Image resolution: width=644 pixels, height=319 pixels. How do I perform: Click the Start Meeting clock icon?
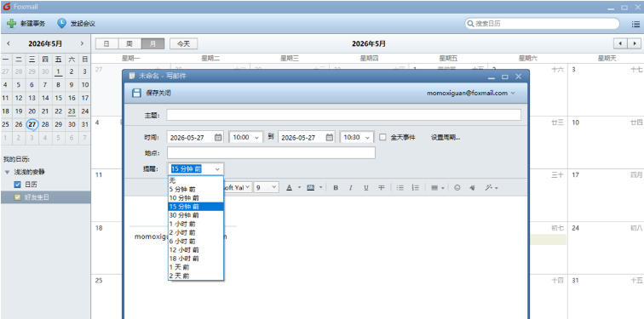pos(61,23)
